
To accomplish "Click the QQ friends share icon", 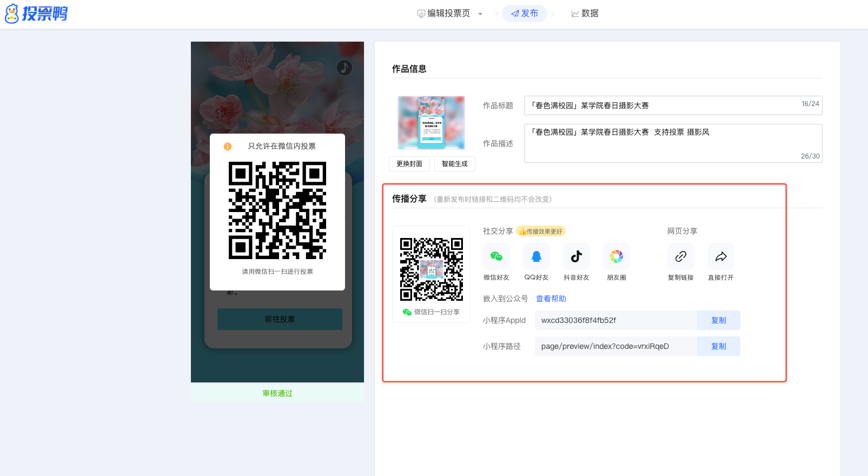I will coord(536,256).
